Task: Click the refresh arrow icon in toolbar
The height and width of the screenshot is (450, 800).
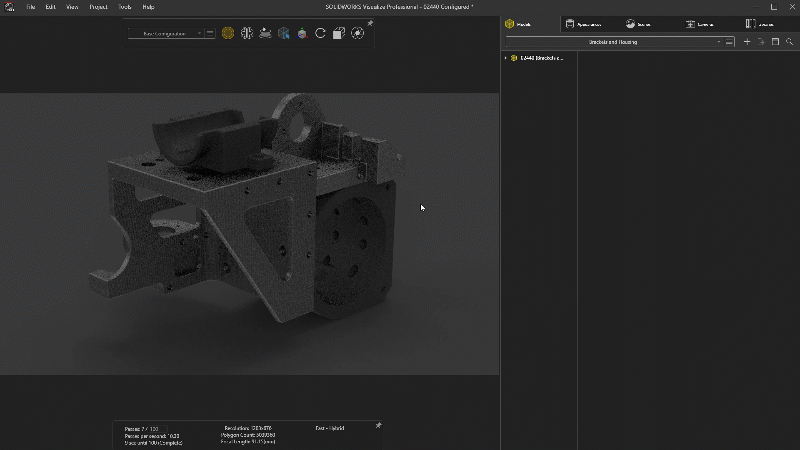Action: pyautogui.click(x=320, y=33)
